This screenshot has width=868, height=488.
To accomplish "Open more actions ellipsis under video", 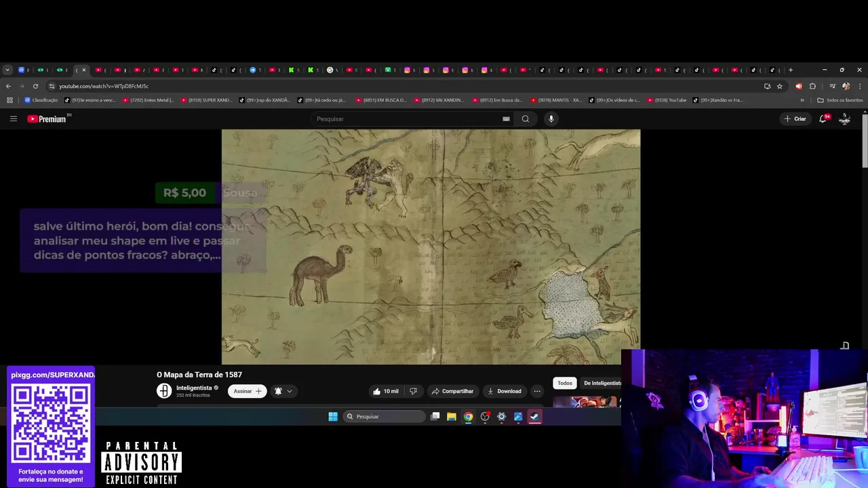I will click(537, 391).
